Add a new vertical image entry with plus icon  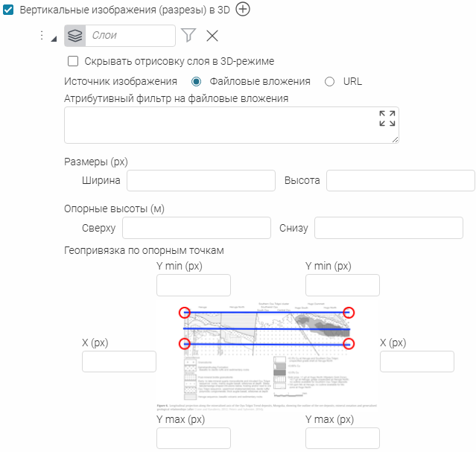(x=243, y=9)
